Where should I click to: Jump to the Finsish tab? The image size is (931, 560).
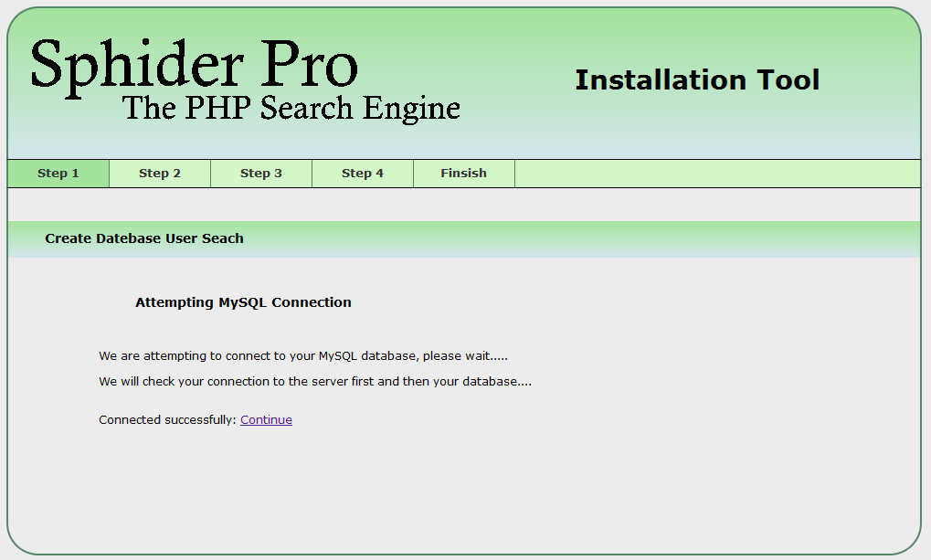(464, 174)
